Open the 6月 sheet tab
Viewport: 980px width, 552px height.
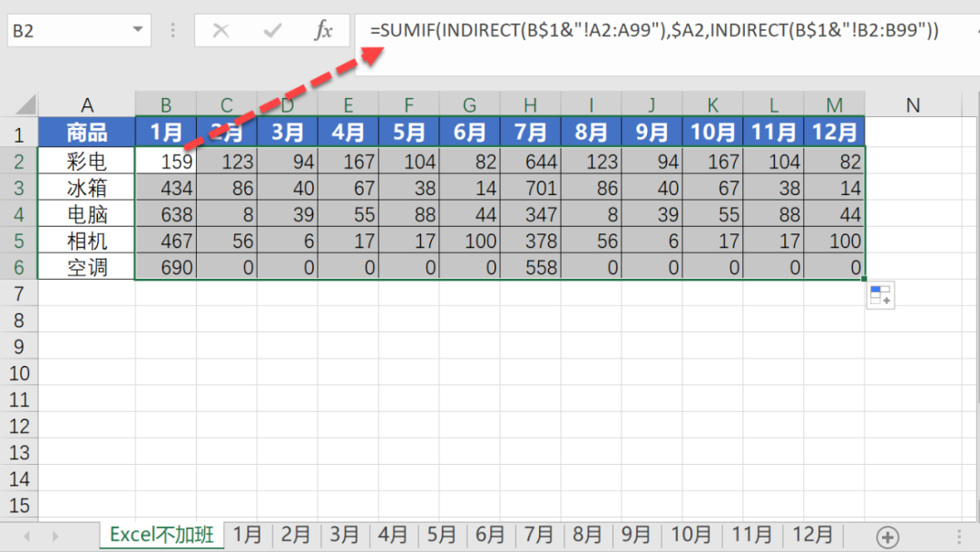click(x=490, y=535)
